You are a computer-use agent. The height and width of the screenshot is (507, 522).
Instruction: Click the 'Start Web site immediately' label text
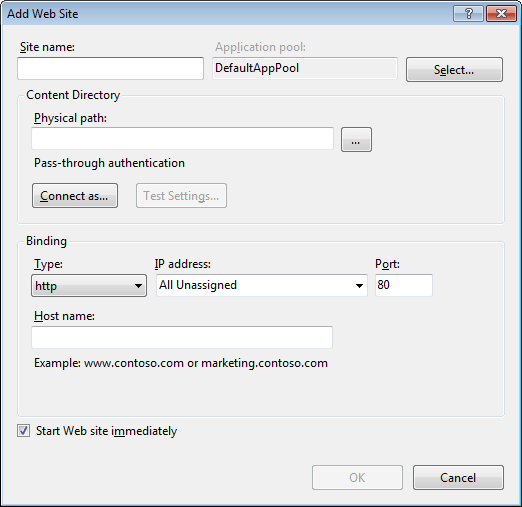[106, 431]
